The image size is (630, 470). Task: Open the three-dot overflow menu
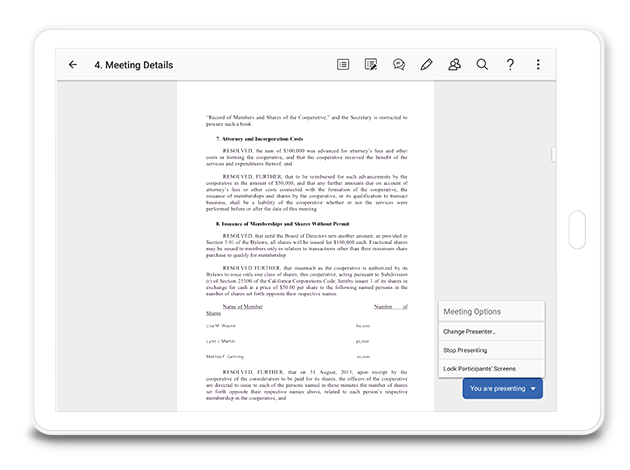[x=538, y=65]
